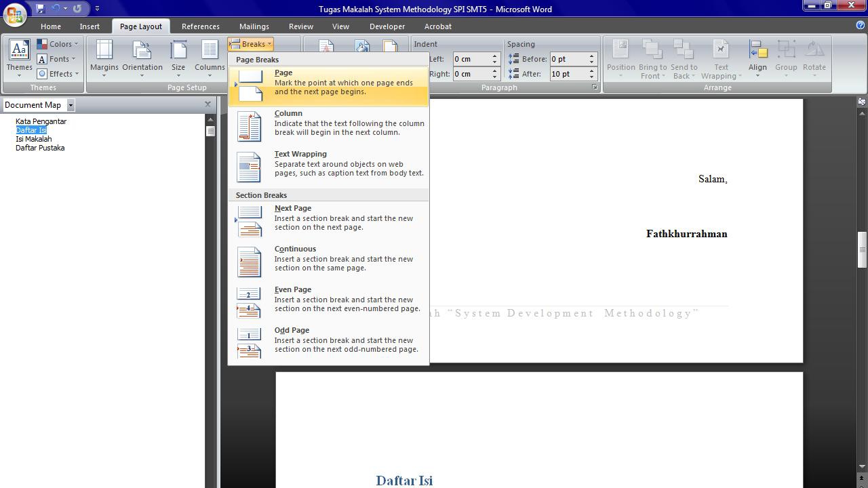Open the Document Map view selector

point(71,105)
